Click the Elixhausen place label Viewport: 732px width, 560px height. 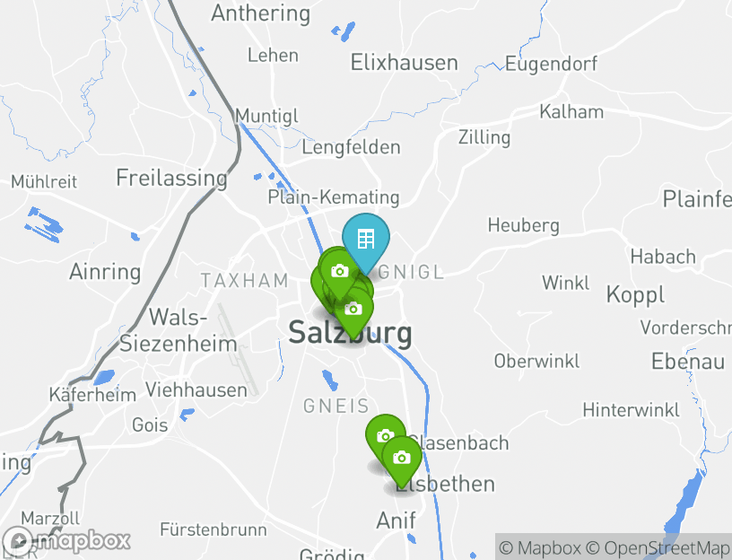point(405,63)
